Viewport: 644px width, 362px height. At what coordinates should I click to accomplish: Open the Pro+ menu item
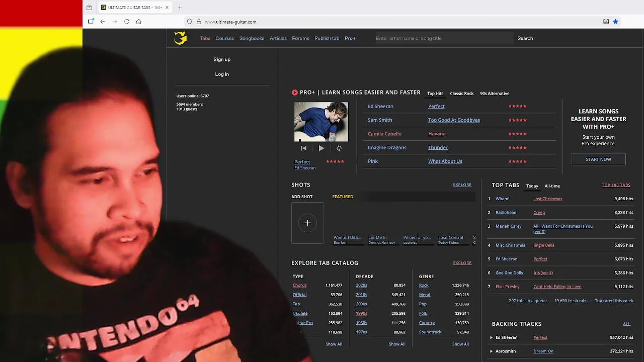pos(350,38)
